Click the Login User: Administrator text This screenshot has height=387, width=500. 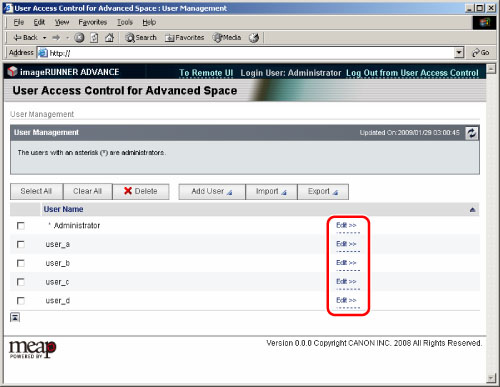click(291, 73)
